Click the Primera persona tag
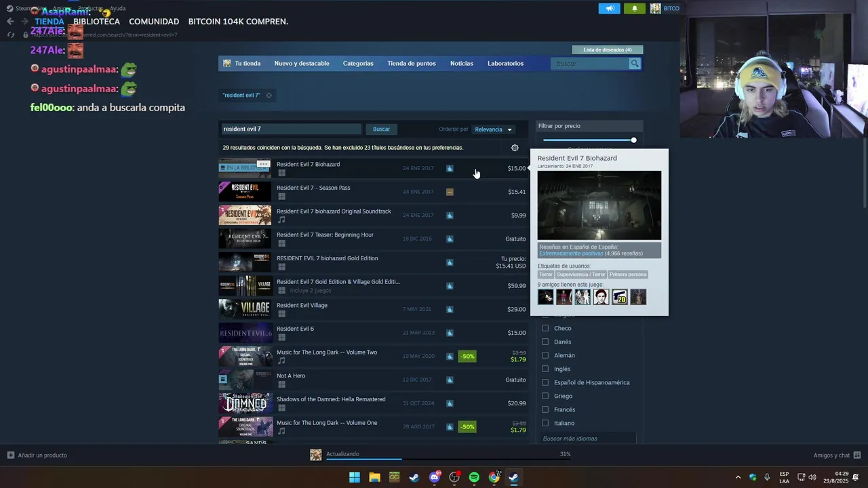The image size is (868, 488). tap(628, 274)
